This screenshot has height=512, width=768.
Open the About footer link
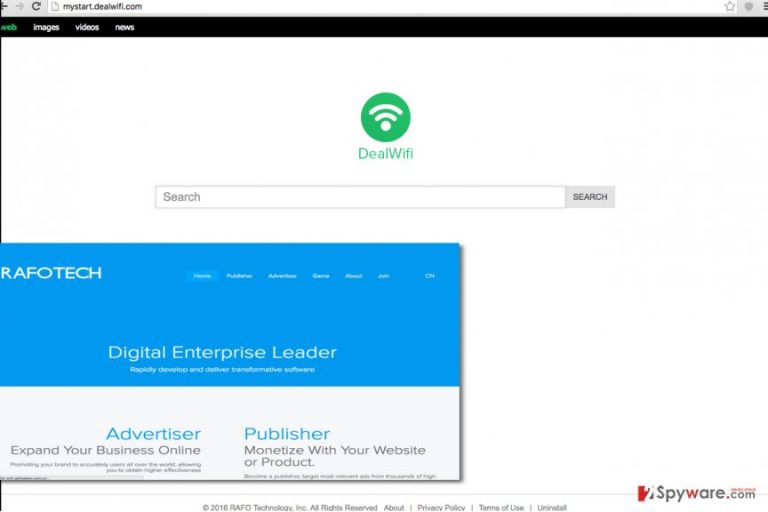pyautogui.click(x=394, y=508)
